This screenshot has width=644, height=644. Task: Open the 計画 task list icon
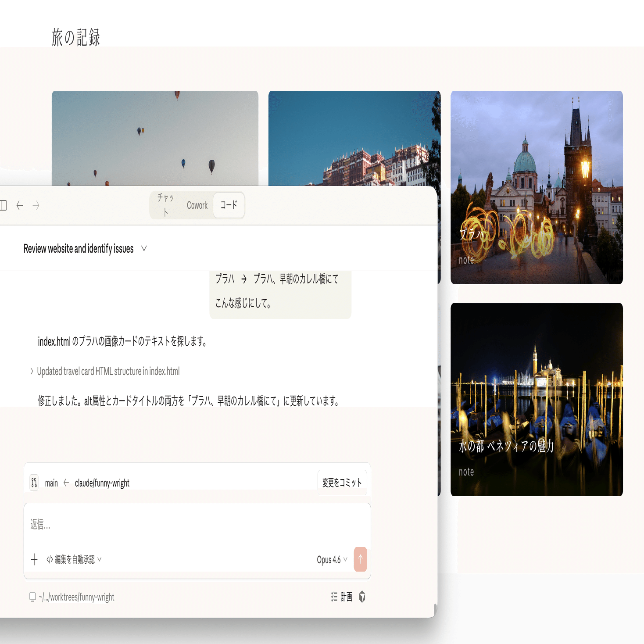pos(334,597)
